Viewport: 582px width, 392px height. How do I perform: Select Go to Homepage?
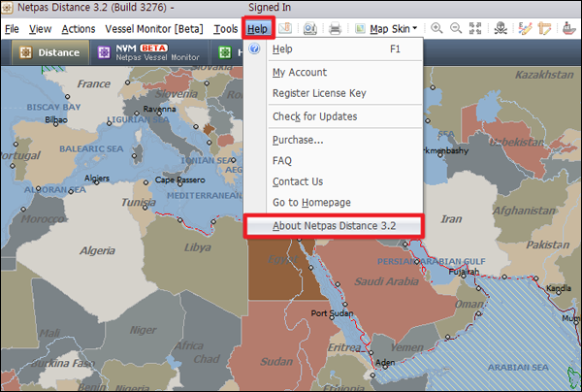tap(334, 203)
